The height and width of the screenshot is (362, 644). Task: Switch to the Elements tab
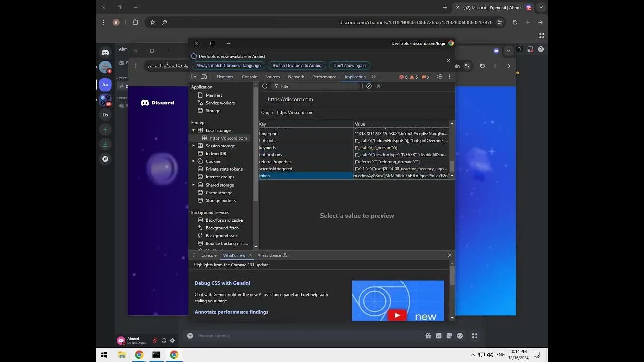[x=225, y=77]
